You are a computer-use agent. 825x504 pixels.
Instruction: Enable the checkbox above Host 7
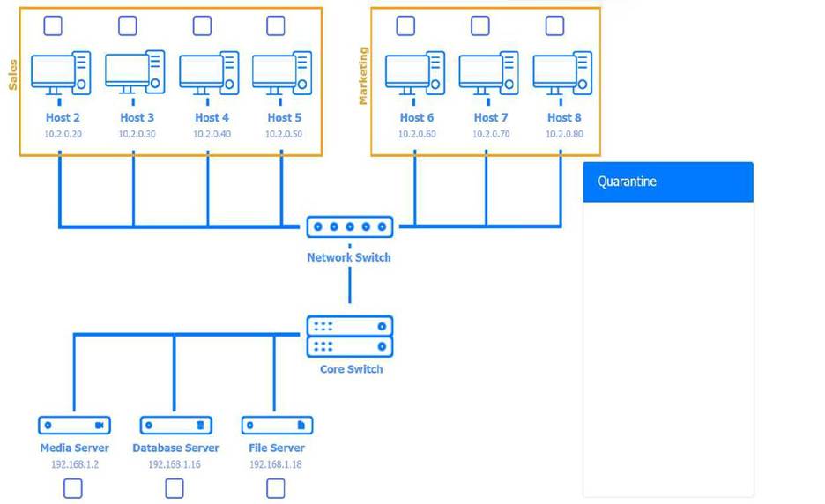tap(480, 26)
